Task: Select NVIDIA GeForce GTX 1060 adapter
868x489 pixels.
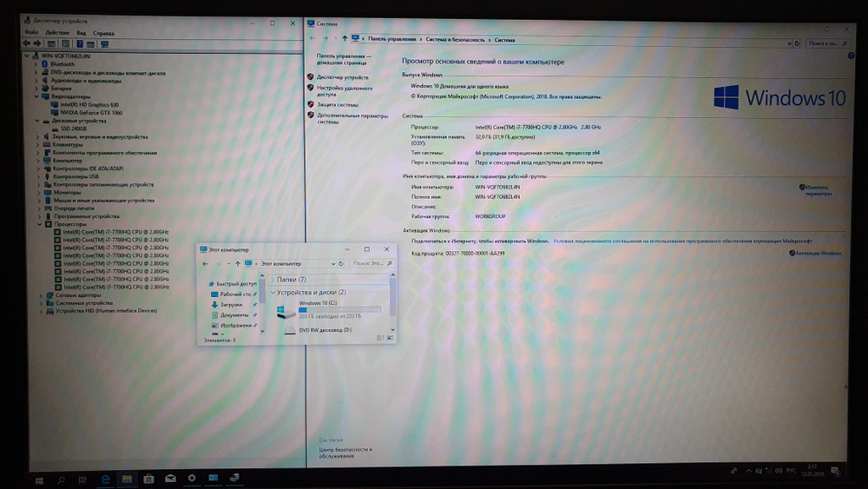Action: [91, 112]
